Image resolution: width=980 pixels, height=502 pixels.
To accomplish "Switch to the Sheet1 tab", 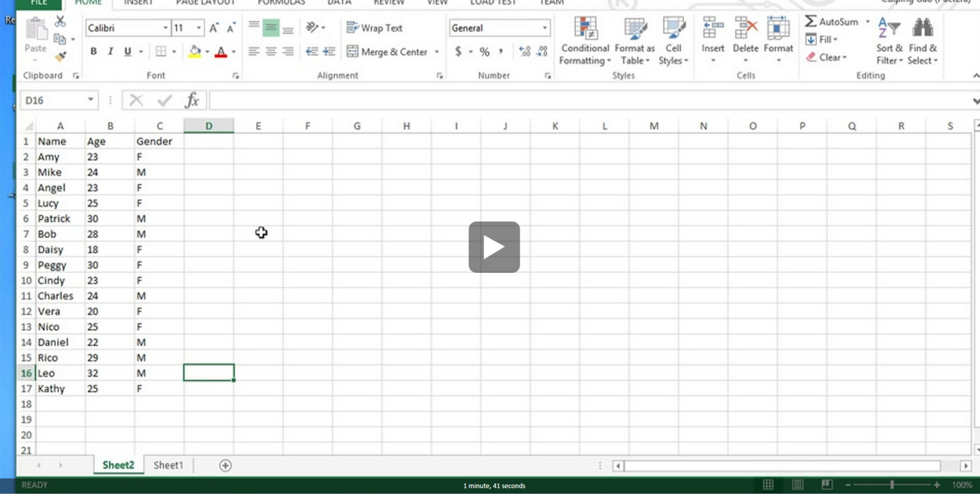I will (168, 465).
